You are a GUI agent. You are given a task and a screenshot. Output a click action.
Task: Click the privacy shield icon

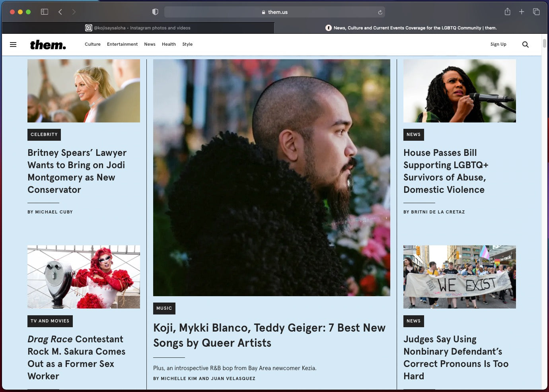155,12
